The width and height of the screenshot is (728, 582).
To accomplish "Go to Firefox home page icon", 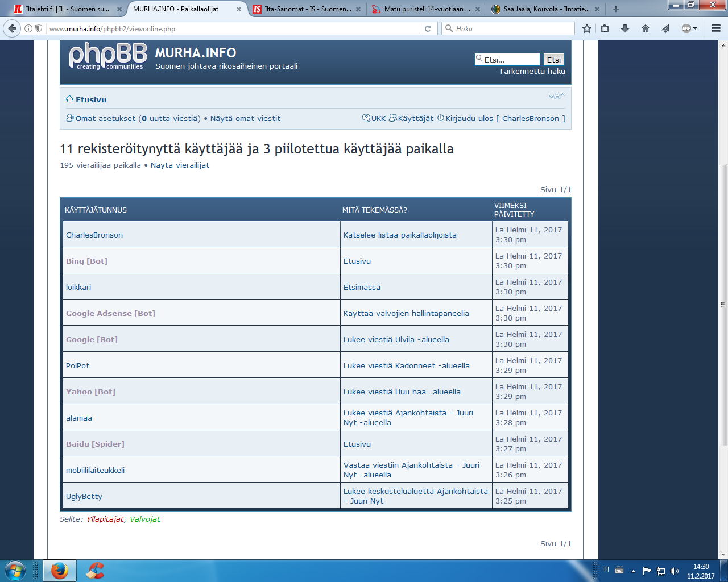I will click(645, 28).
